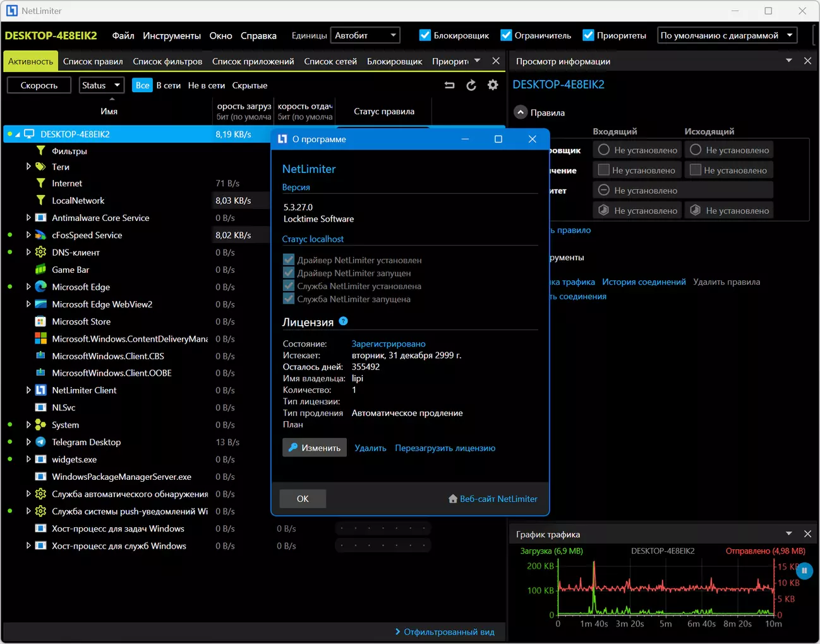Open the По умолчанию с диаграммой layout dropdown
This screenshot has width=820, height=644.
click(x=727, y=35)
